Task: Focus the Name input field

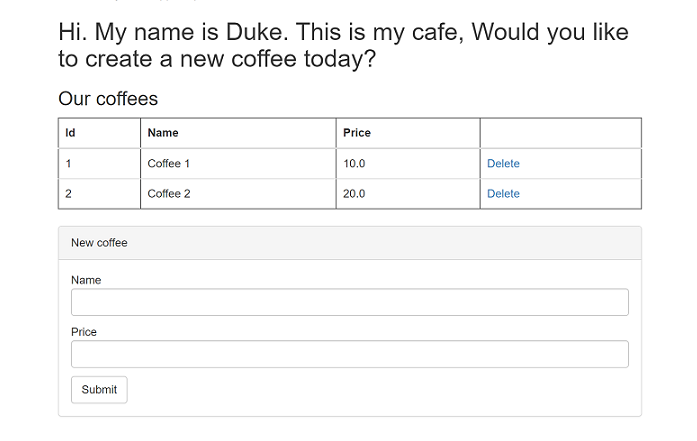Action: (349, 302)
